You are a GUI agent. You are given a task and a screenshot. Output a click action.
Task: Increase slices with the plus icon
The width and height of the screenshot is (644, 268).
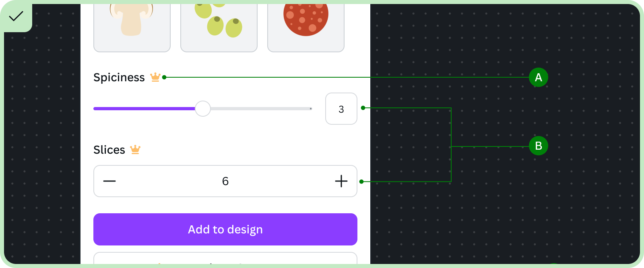click(341, 181)
